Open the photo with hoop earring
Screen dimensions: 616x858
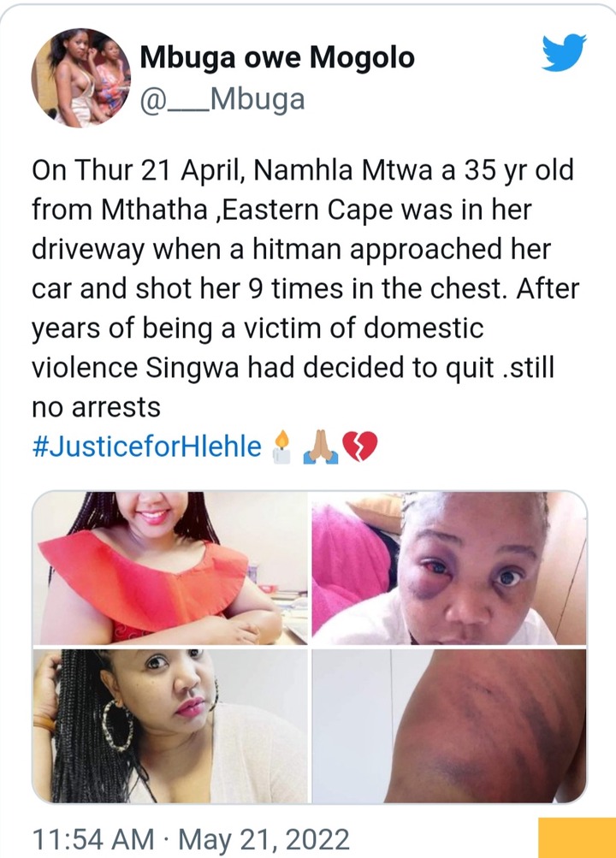[x=170, y=725]
